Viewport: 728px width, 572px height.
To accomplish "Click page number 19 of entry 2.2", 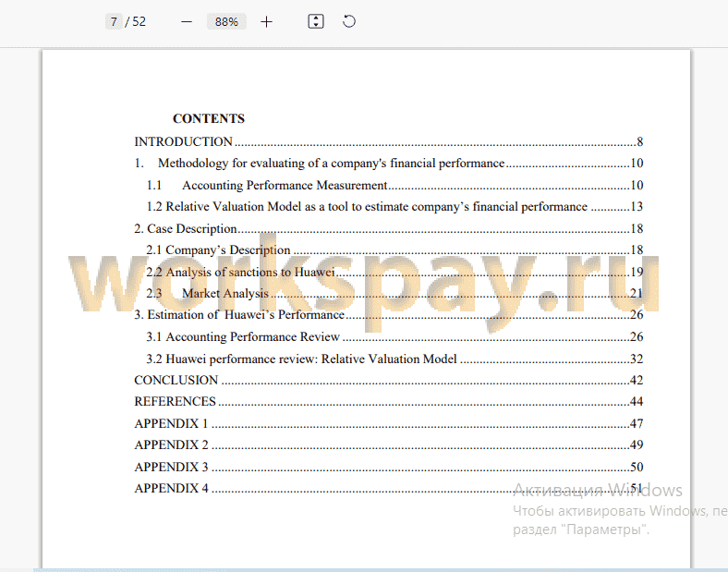I will click(637, 272).
